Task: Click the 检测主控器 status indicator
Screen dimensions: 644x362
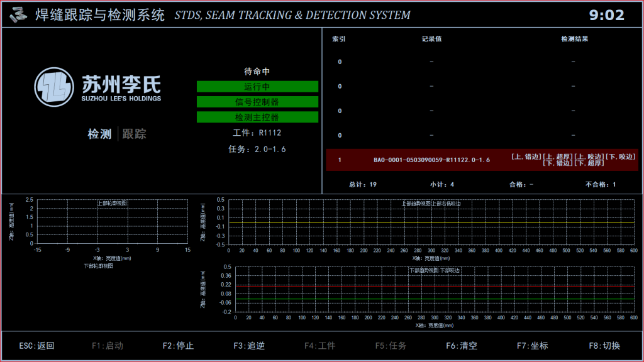Action: [257, 117]
